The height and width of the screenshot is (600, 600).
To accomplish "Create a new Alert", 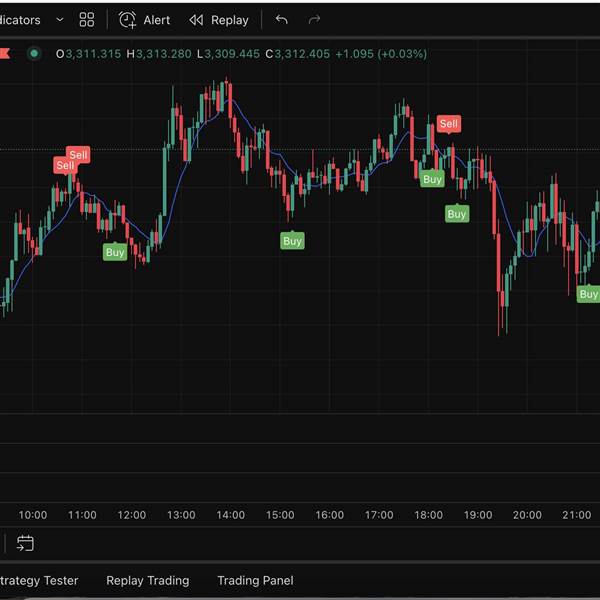I will click(144, 20).
